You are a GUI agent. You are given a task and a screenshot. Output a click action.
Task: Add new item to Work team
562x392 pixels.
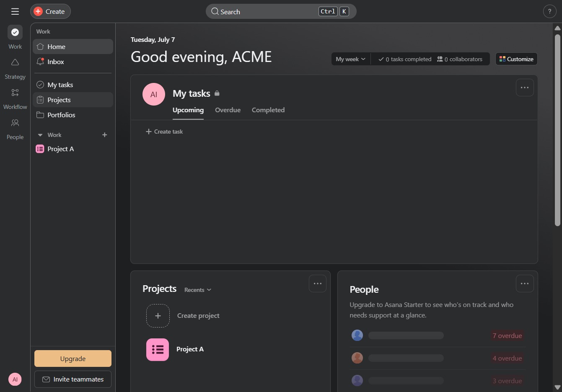tap(105, 135)
